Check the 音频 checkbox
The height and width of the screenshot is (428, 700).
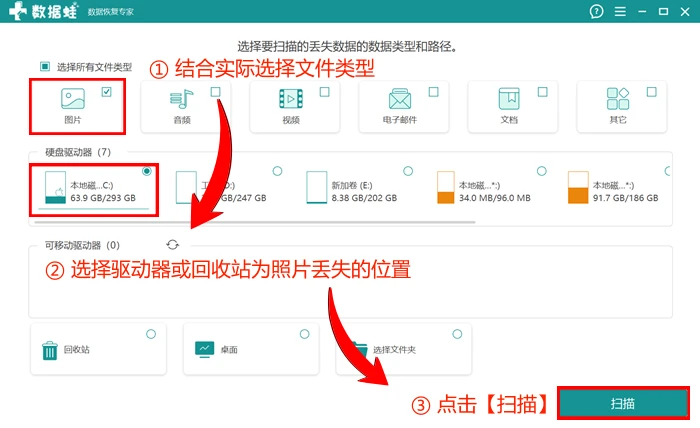(216, 92)
